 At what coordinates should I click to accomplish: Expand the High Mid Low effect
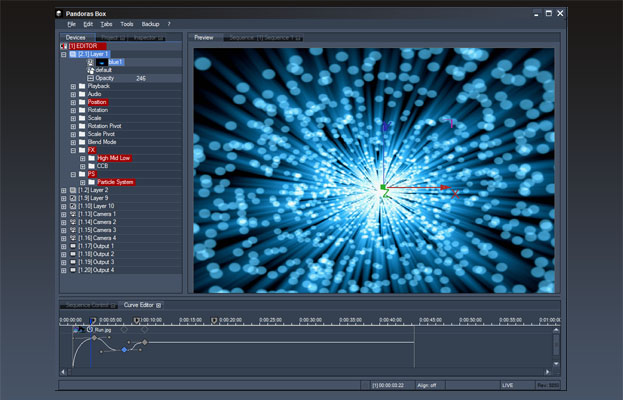(x=82, y=158)
